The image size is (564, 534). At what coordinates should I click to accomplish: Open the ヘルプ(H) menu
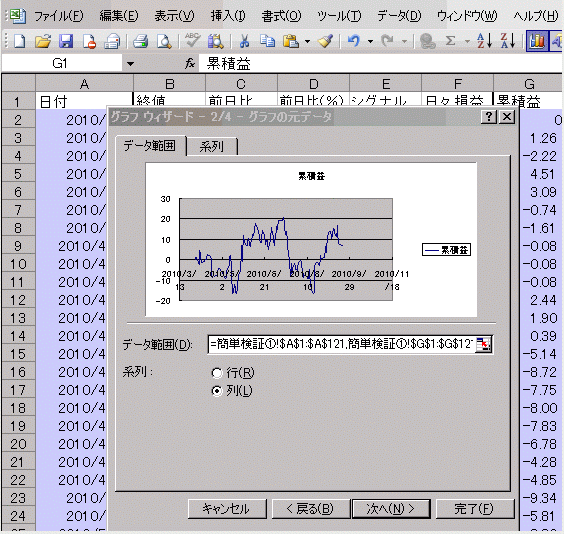tap(536, 16)
